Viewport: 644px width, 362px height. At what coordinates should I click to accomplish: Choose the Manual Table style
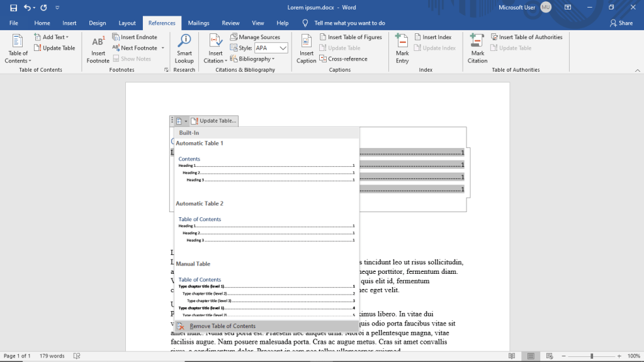(266, 289)
